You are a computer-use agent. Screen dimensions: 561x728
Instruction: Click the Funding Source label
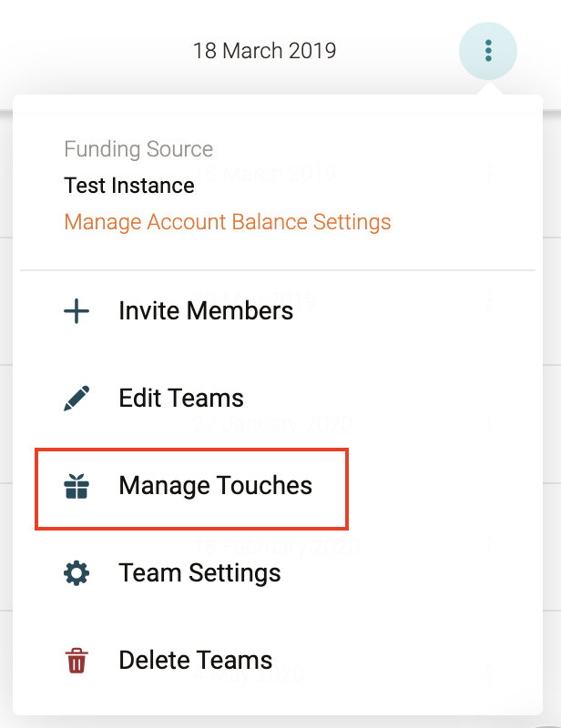(x=138, y=149)
